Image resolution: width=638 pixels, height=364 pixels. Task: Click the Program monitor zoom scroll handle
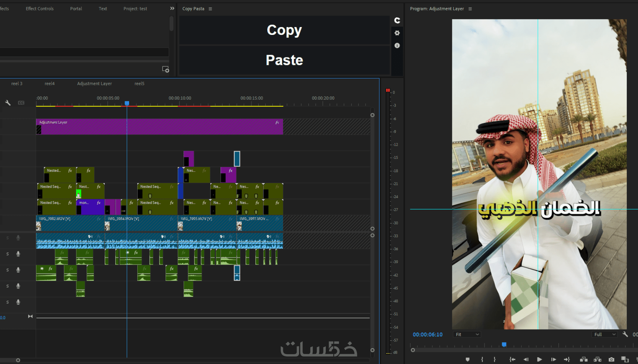click(413, 350)
